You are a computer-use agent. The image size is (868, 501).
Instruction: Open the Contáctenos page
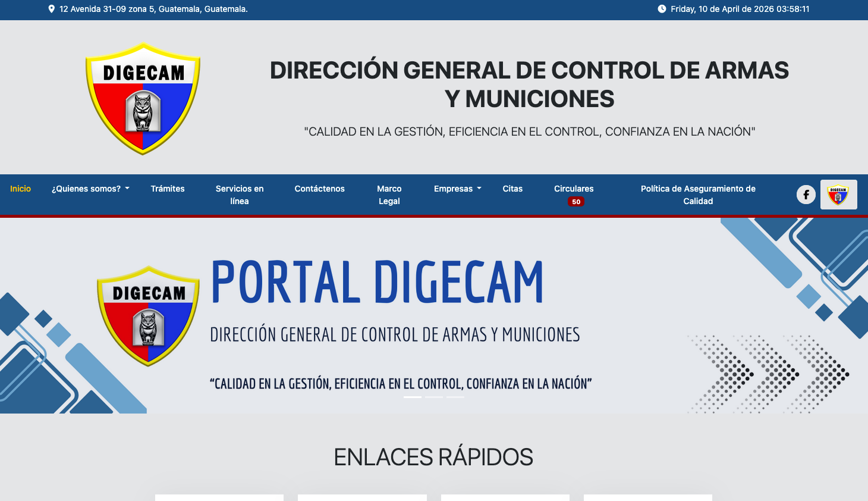click(320, 189)
